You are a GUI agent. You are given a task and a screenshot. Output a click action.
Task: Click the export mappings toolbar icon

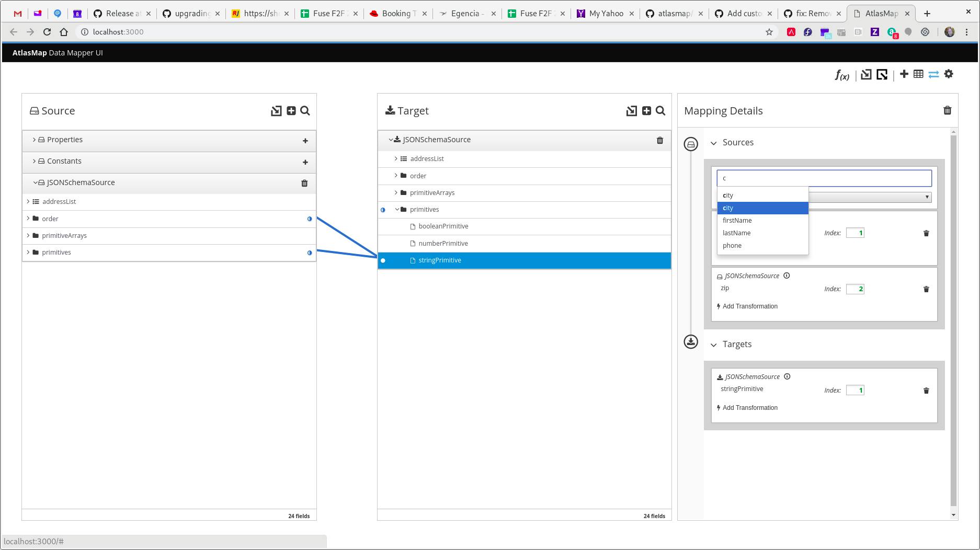coord(882,74)
